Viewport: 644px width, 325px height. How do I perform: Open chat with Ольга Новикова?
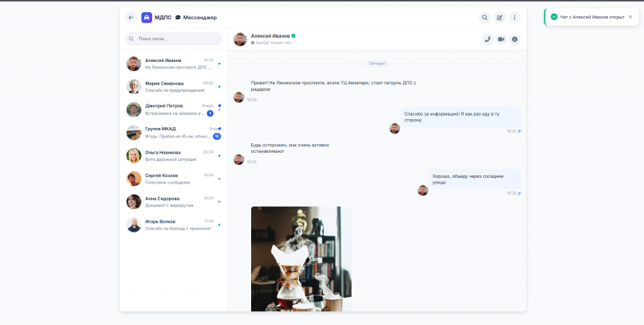point(174,155)
